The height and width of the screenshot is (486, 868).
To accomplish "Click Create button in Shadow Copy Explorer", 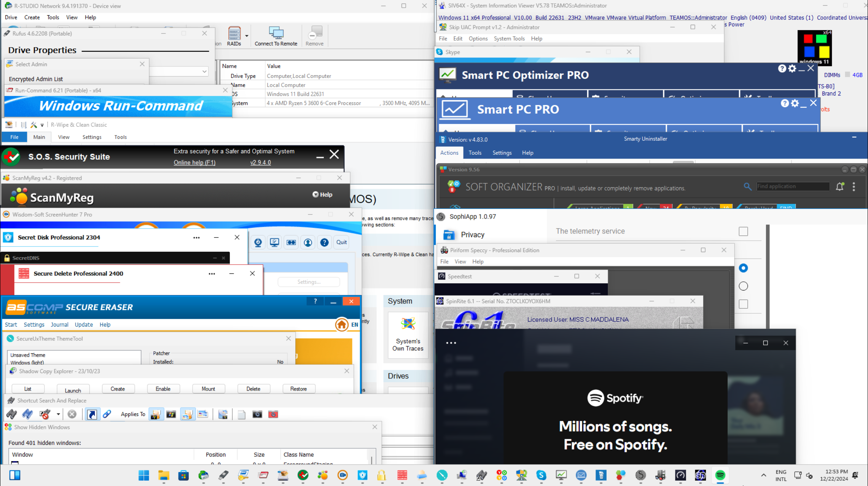I will [118, 389].
